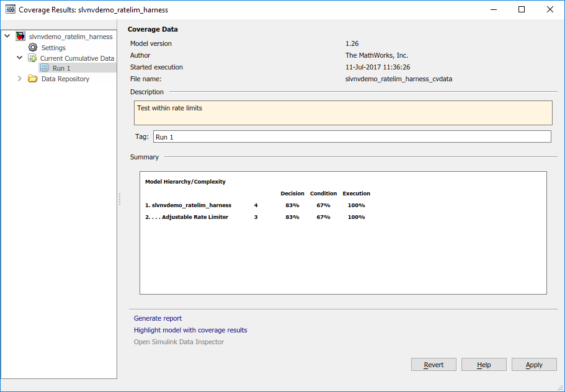Click model version value 1.26
This screenshot has width=565, height=392.
point(352,43)
